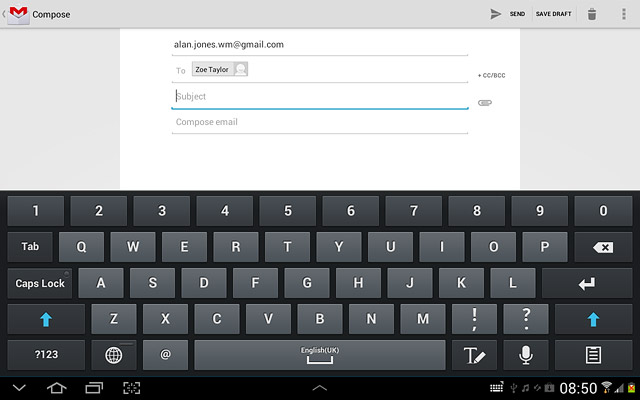The width and height of the screenshot is (640, 400).
Task: Open the three-dot overflow menu
Action: (624, 14)
